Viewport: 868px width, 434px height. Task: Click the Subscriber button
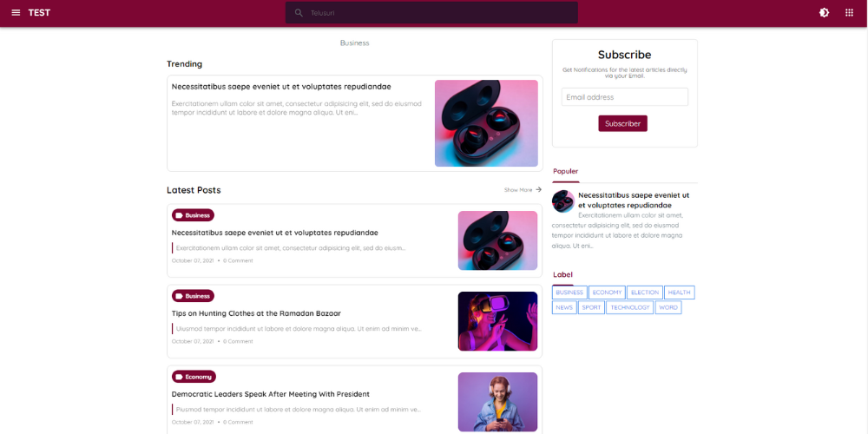tap(622, 123)
